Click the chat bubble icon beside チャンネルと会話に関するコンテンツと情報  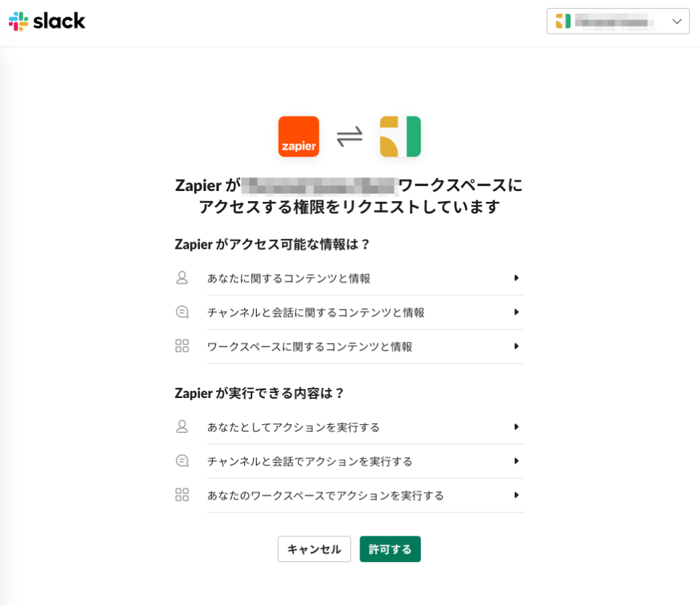point(182,312)
